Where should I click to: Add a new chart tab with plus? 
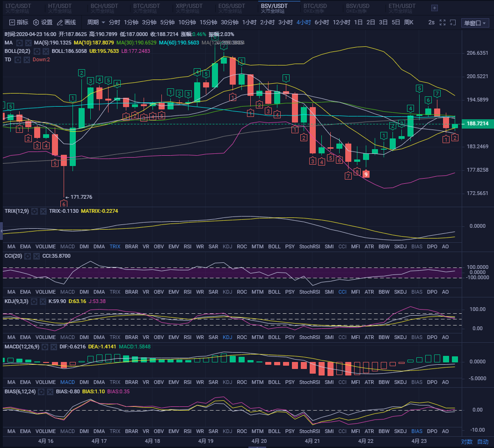pyautogui.click(x=435, y=8)
